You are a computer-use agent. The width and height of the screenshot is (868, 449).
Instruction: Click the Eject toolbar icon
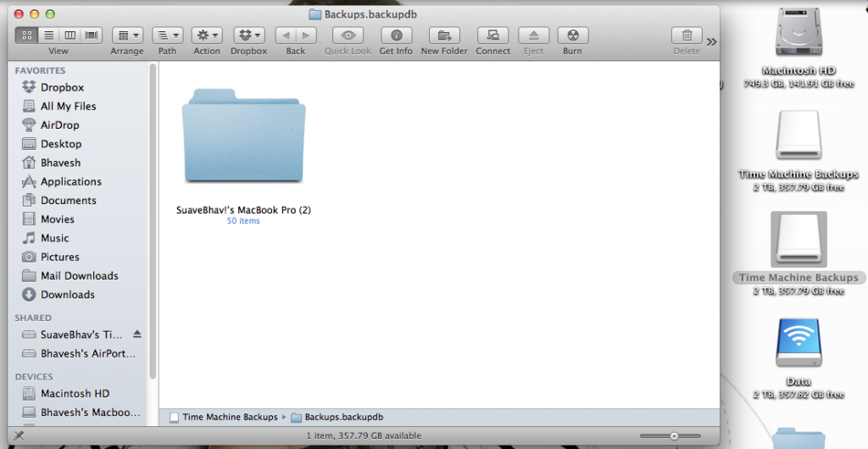(534, 36)
